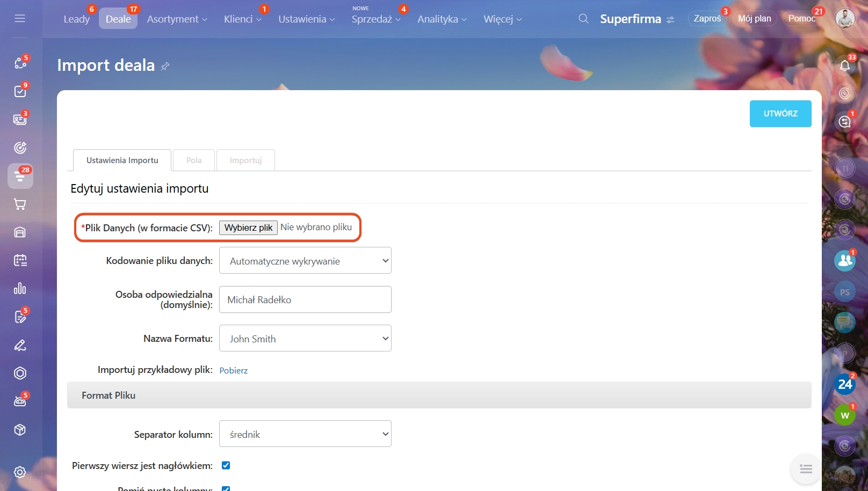Open the hexagon icon in sidebar

20,373
